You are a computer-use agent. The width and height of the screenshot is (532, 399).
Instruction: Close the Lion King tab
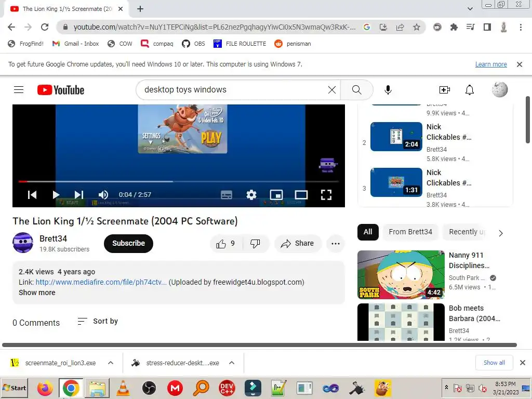121,9
